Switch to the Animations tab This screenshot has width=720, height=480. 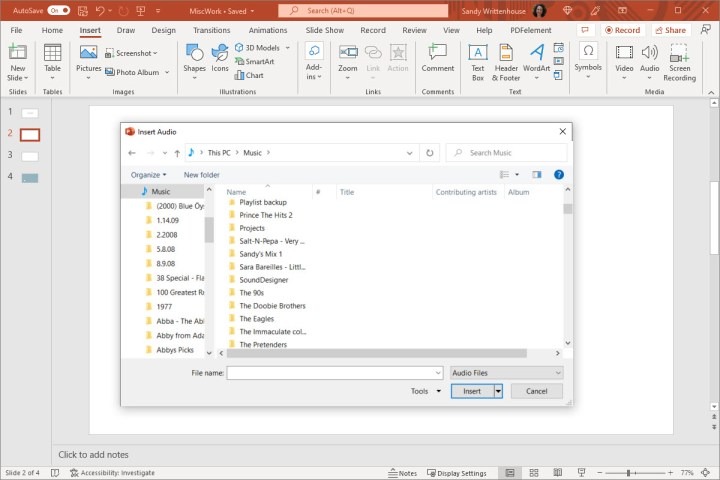pos(268,30)
